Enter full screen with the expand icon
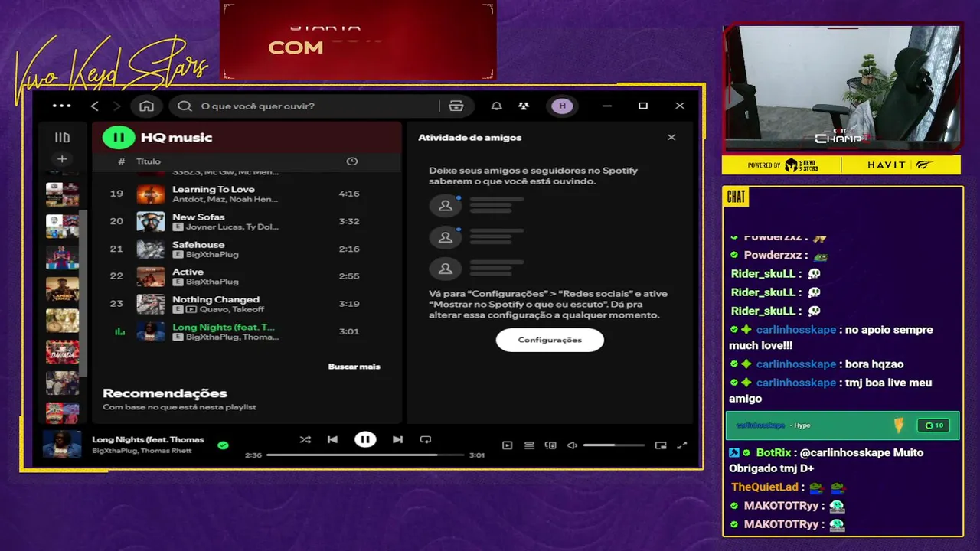Image resolution: width=980 pixels, height=551 pixels. 682,445
